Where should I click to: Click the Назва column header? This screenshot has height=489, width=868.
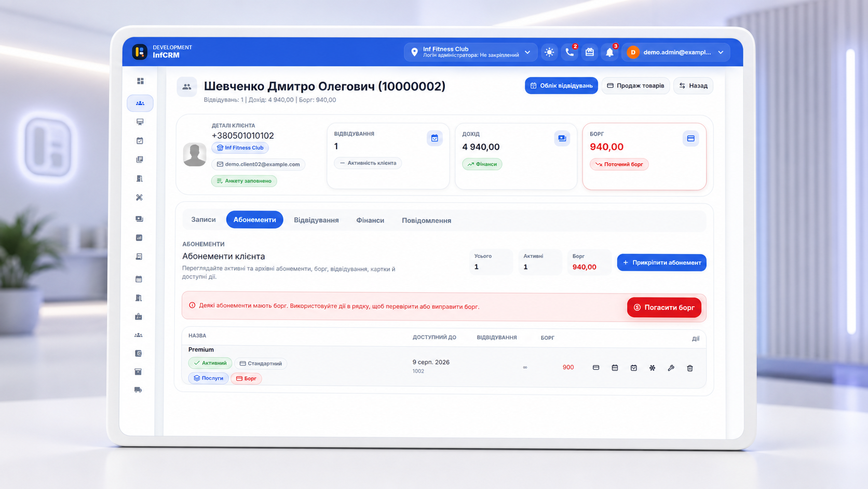[197, 336]
